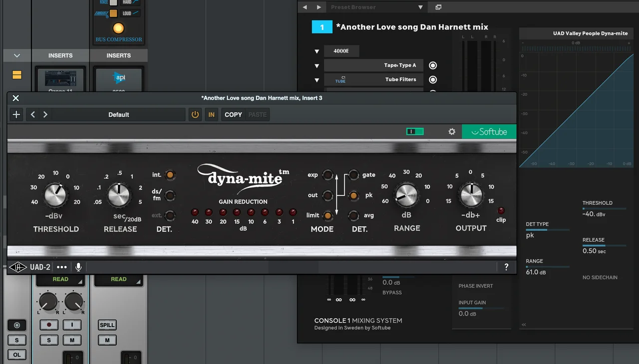This screenshot has height=364, width=639.
Task: Click the SPILL button
Action: click(107, 325)
